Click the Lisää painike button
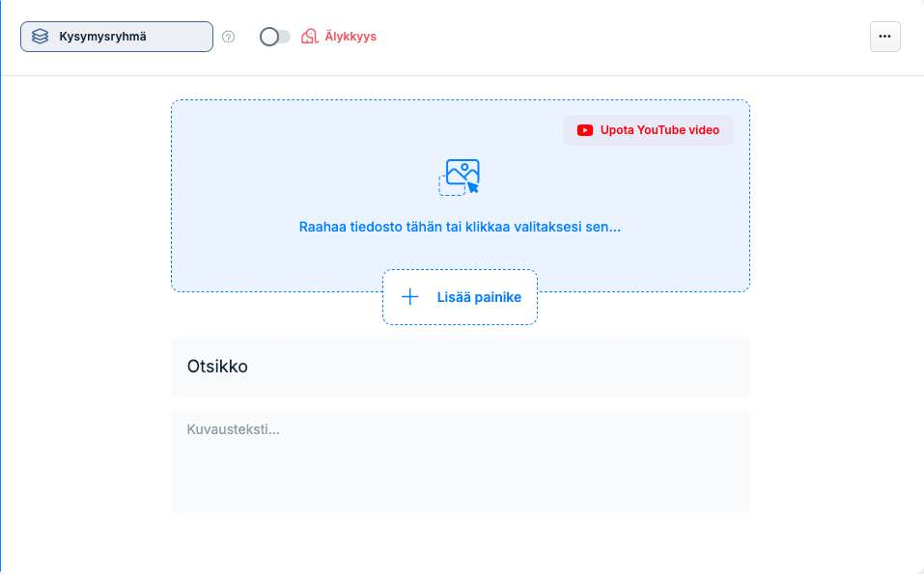Viewport: 924px width, 574px height. tap(460, 297)
